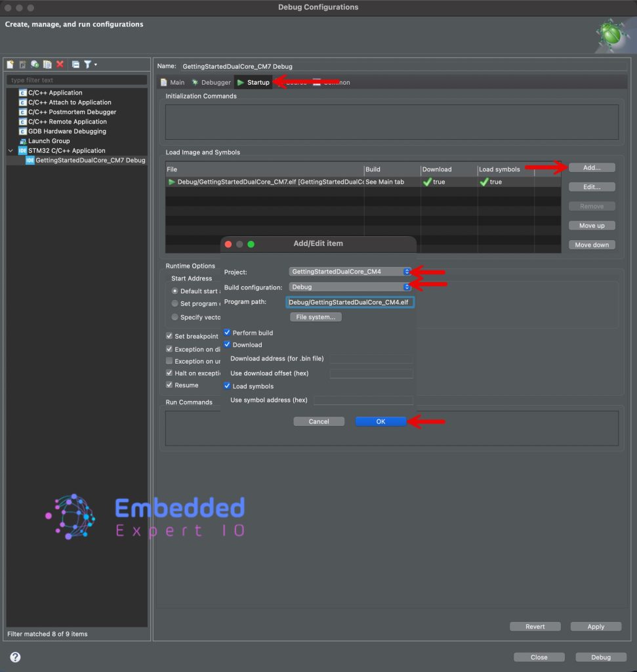Click the help question mark icon
The width and height of the screenshot is (637, 672).
coord(15,657)
